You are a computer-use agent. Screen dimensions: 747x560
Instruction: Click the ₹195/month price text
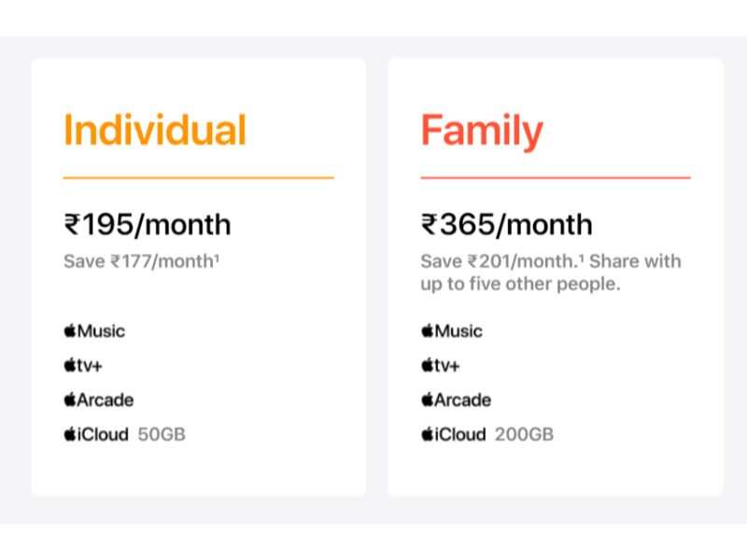148,225
